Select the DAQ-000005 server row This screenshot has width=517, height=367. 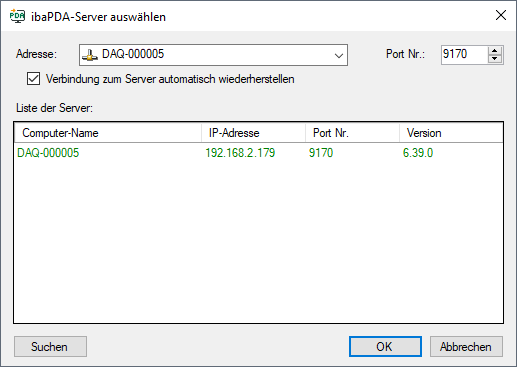pos(258,153)
